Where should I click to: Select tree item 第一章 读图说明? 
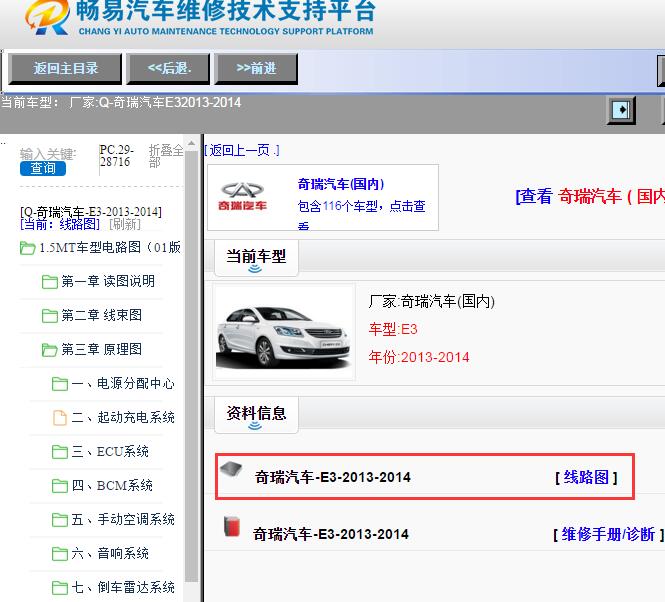[108, 281]
